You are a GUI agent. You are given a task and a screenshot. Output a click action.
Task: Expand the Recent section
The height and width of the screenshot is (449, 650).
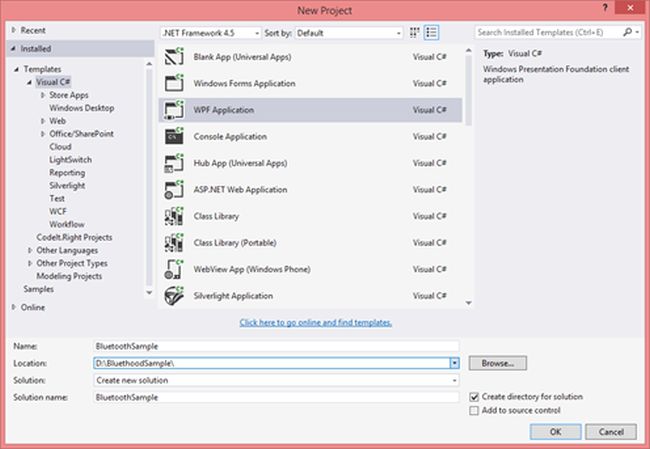point(14,30)
